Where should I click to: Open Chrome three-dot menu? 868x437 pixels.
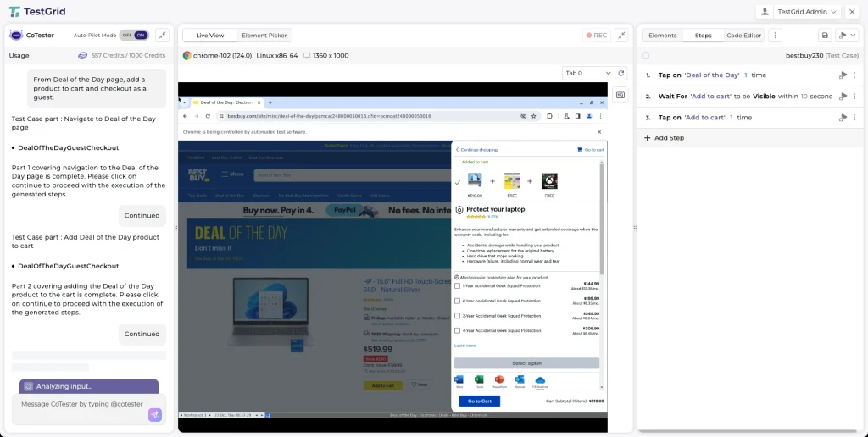(601, 116)
